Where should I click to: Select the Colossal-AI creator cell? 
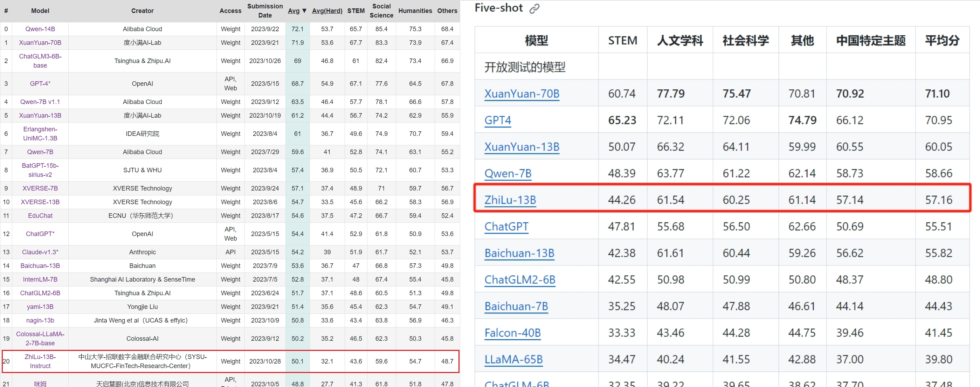tap(143, 339)
